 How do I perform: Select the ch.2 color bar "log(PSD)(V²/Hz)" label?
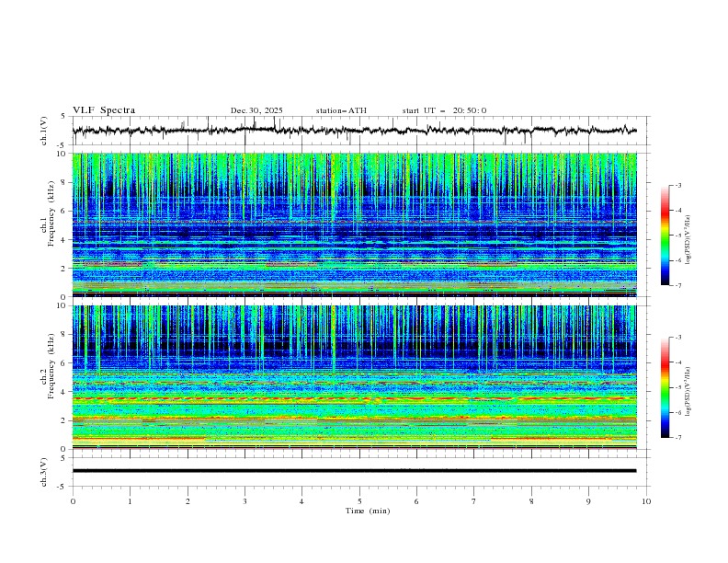pos(688,391)
